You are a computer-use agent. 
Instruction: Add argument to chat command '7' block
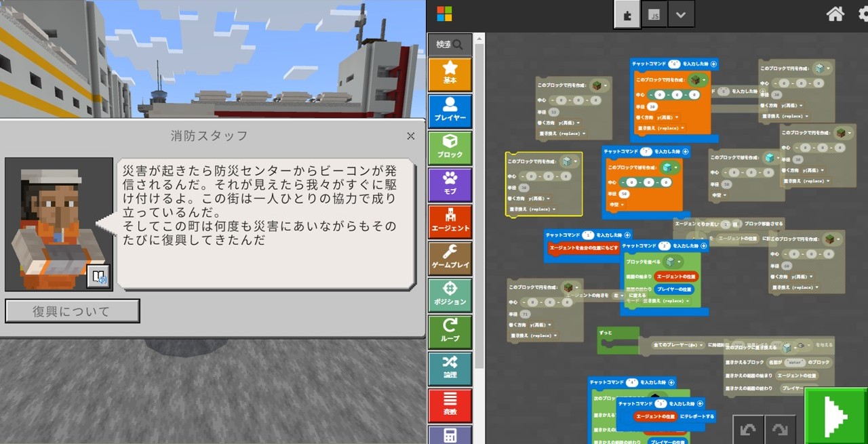[685, 152]
